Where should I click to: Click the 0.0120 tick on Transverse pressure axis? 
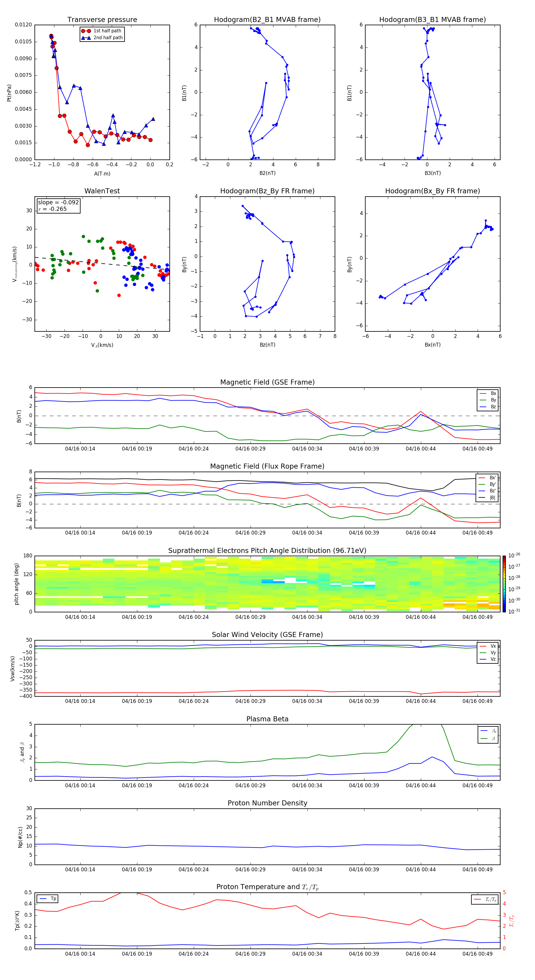pyautogui.click(x=23, y=25)
